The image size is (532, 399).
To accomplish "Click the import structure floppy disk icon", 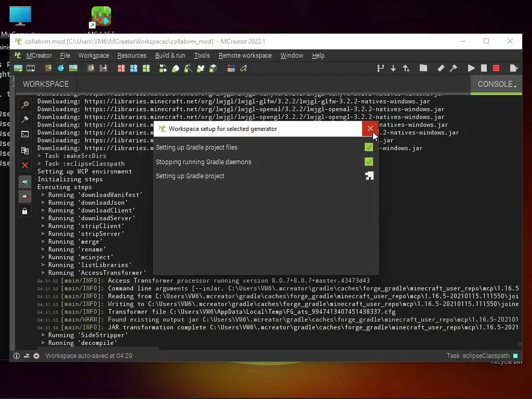I will click(x=103, y=69).
